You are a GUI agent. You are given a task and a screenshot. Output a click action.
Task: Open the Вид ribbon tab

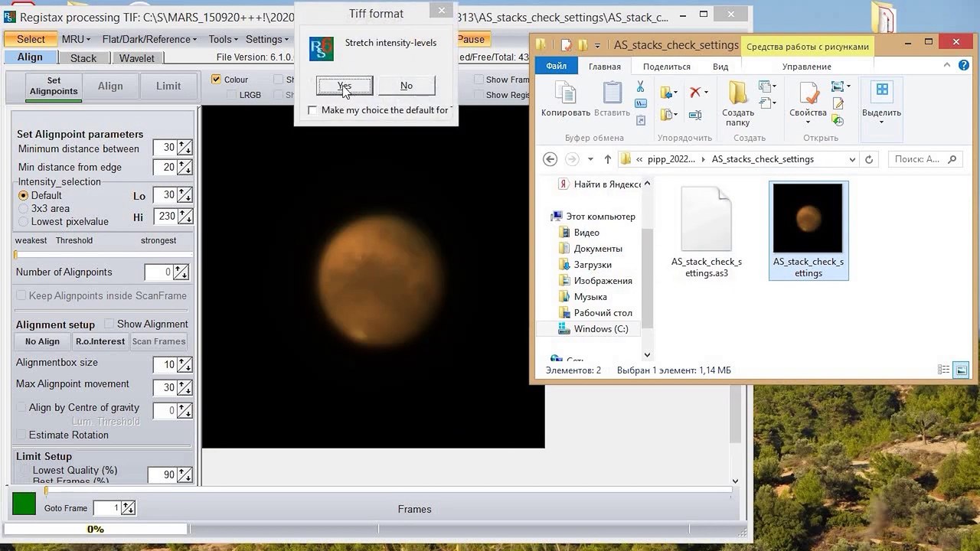click(x=720, y=67)
